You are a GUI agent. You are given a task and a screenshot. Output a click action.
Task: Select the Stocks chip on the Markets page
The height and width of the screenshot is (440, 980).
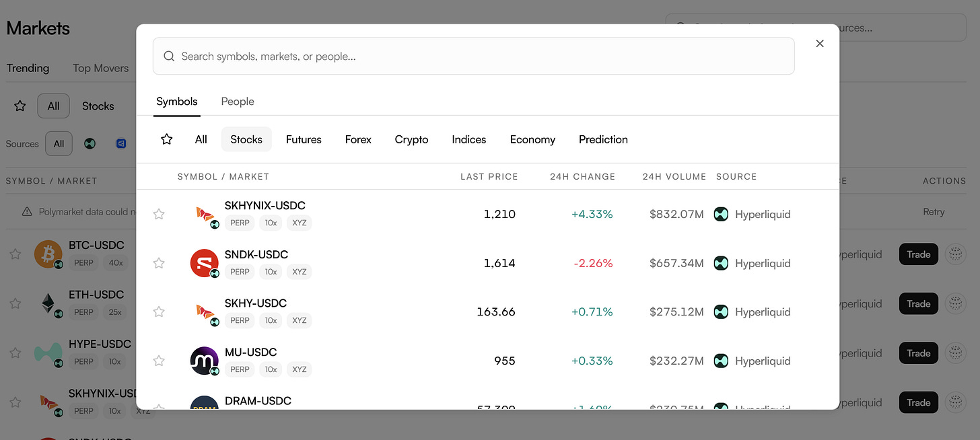point(98,106)
